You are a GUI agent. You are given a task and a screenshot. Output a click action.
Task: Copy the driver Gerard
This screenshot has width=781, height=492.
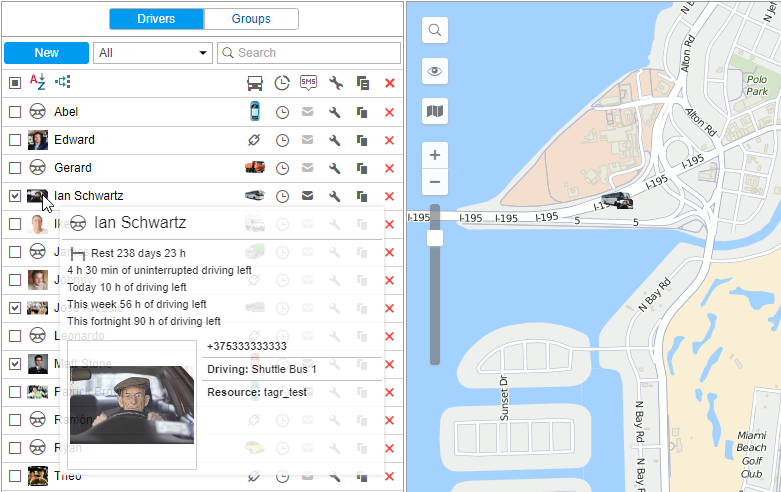pyautogui.click(x=362, y=168)
